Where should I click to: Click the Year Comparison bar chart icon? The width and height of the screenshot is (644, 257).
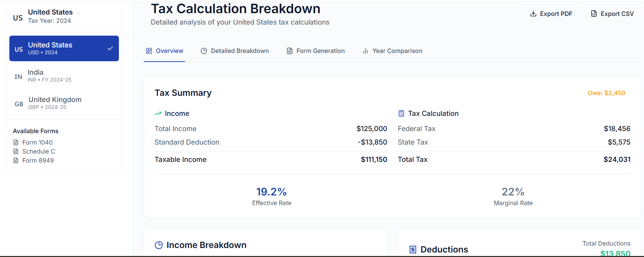coord(365,51)
